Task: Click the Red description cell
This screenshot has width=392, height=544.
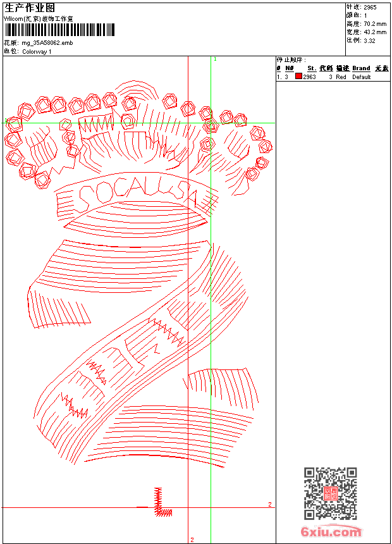Action: point(341,77)
